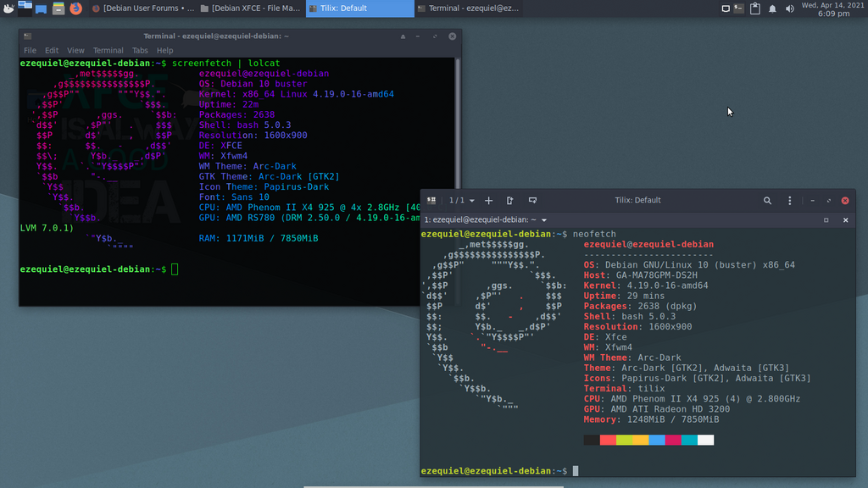Image resolution: width=868 pixels, height=488 pixels.
Task: Add terminal down in Tilix
Action: 532,200
